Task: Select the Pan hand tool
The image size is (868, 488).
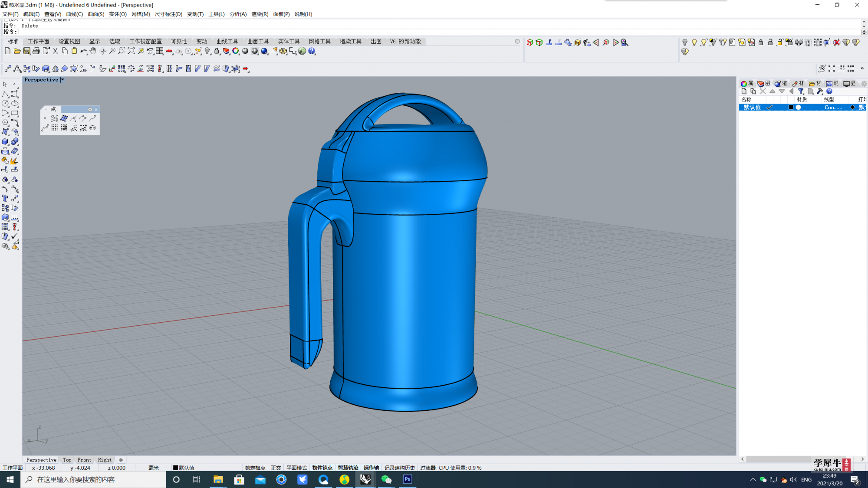Action: (93, 51)
